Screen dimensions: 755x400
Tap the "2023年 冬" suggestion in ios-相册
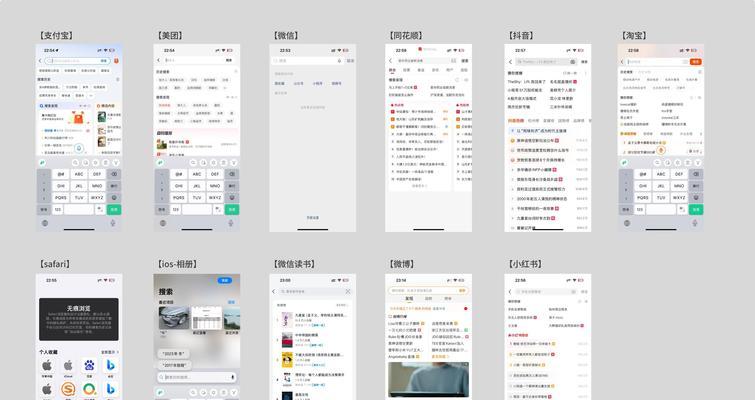coord(173,354)
